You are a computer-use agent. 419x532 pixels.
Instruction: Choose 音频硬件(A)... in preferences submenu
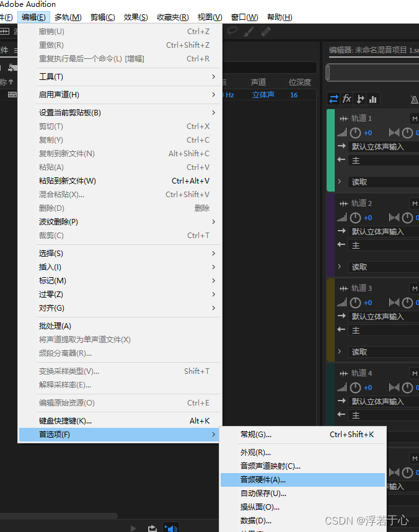302,480
